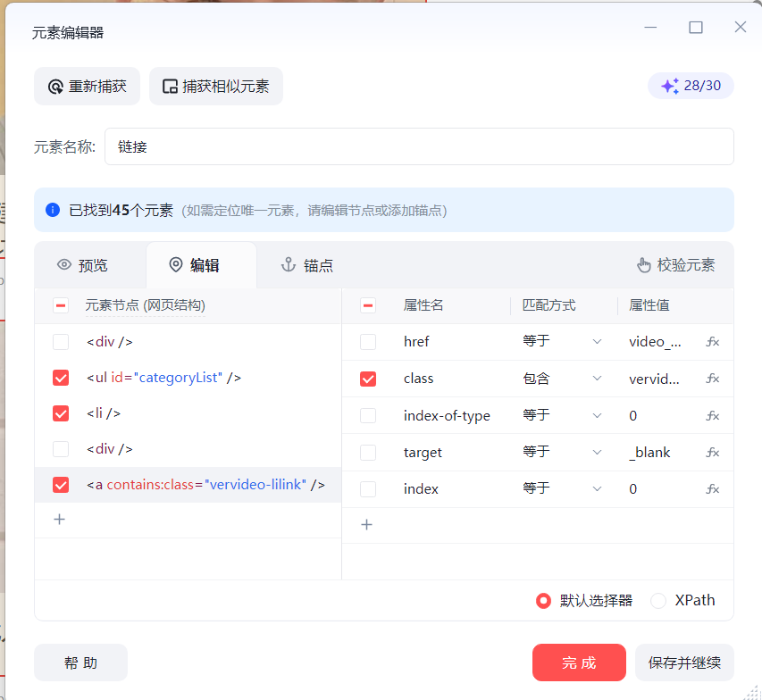The width and height of the screenshot is (762, 700).
Task: Disable the class attribute checkbox
Action: point(368,379)
